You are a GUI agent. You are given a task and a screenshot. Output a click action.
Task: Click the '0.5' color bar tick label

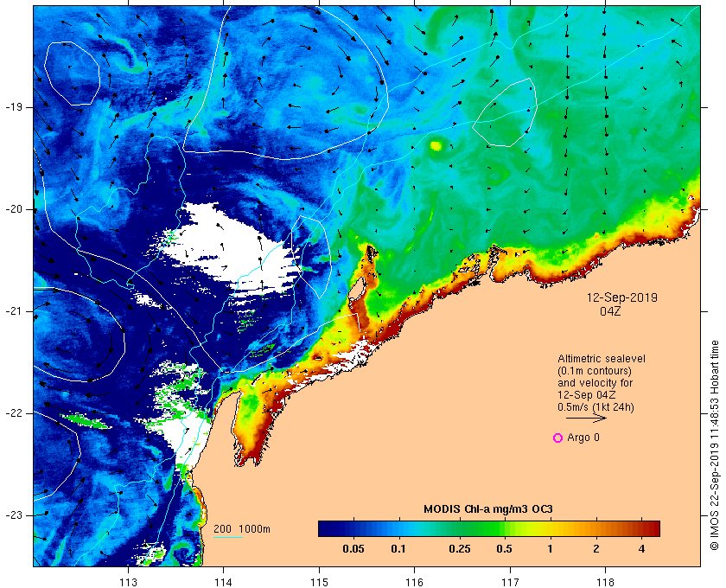coord(504,549)
